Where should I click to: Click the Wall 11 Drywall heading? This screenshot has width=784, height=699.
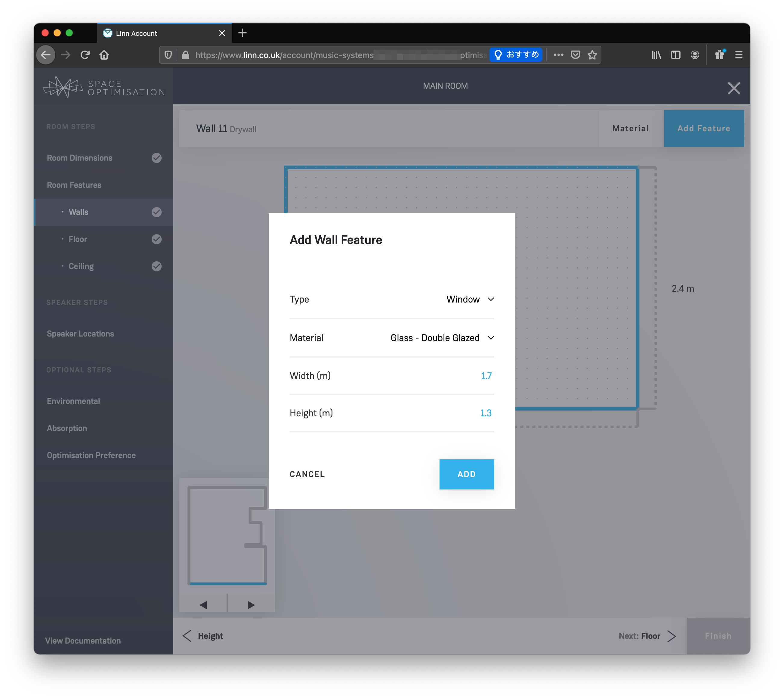click(226, 129)
